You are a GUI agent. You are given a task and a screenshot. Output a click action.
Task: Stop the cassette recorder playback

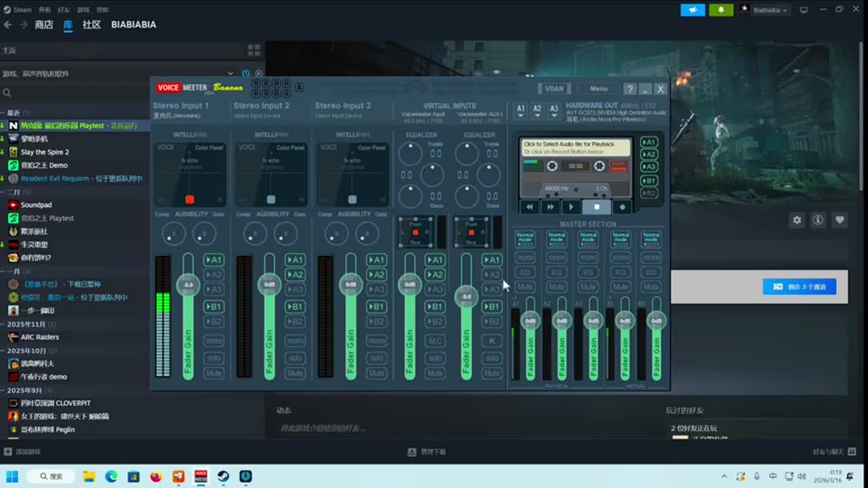597,207
